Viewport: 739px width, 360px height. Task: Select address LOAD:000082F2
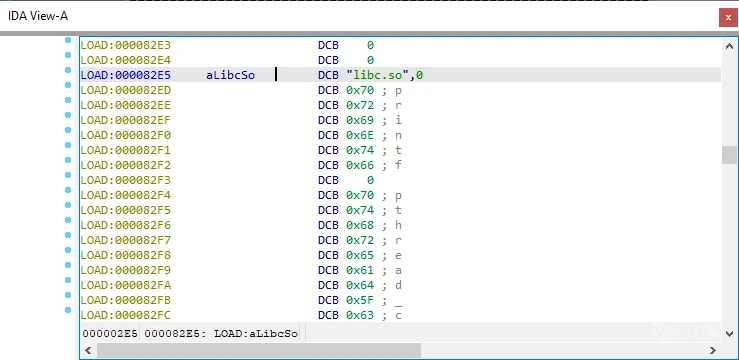coord(126,165)
